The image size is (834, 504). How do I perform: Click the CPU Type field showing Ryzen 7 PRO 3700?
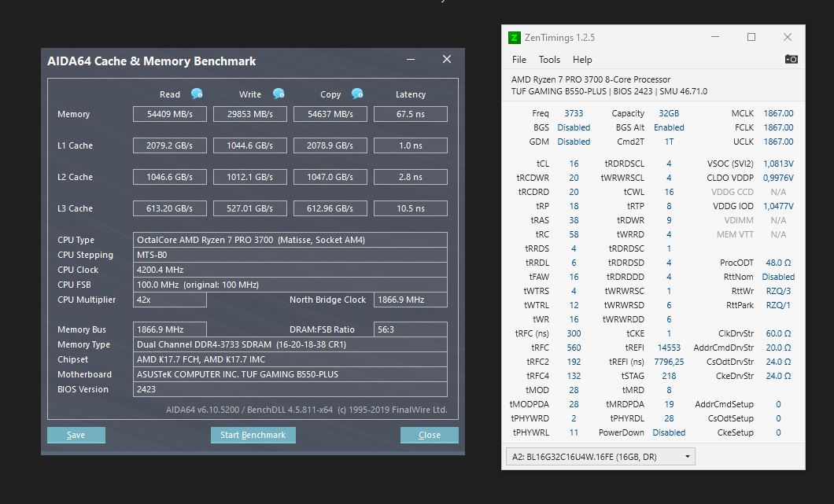(x=290, y=240)
